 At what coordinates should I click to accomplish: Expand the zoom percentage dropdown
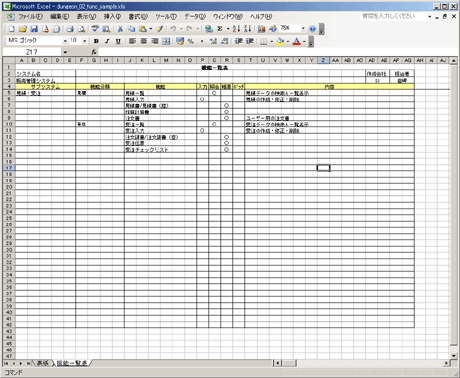303,29
